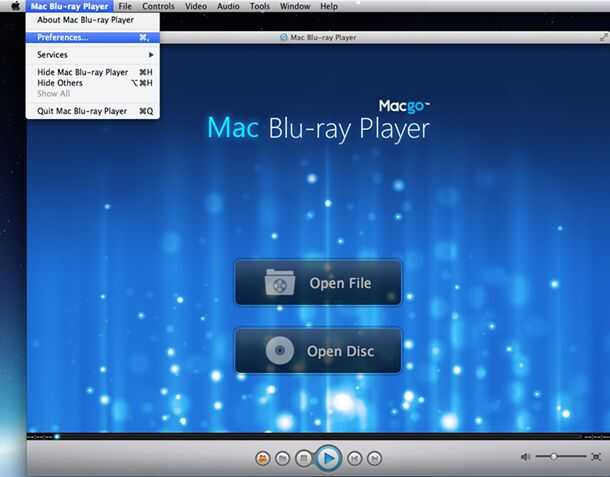Open the Help menu
The height and width of the screenshot is (477, 610).
click(329, 6)
